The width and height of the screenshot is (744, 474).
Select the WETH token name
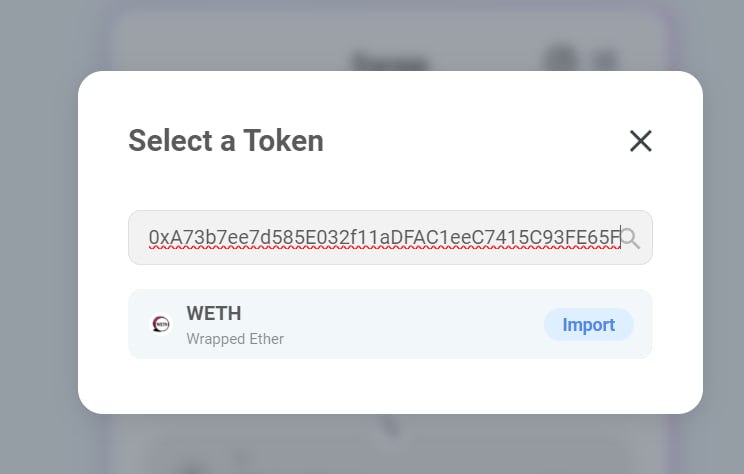[x=213, y=314]
